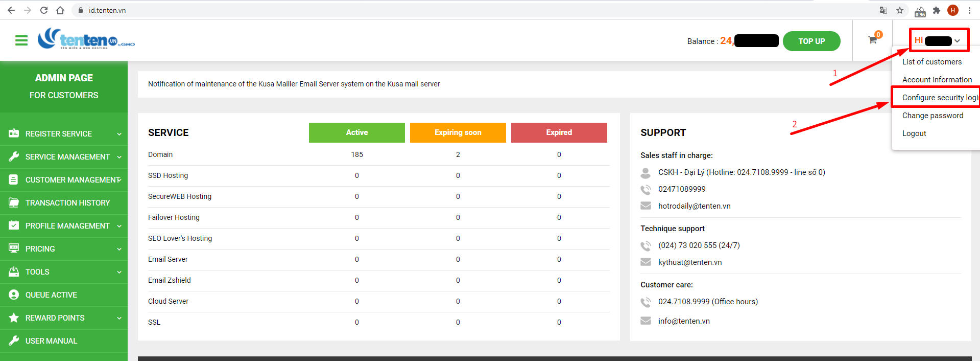The height and width of the screenshot is (361, 980).
Task: Click Domain expiring soon count 2
Action: pos(458,154)
